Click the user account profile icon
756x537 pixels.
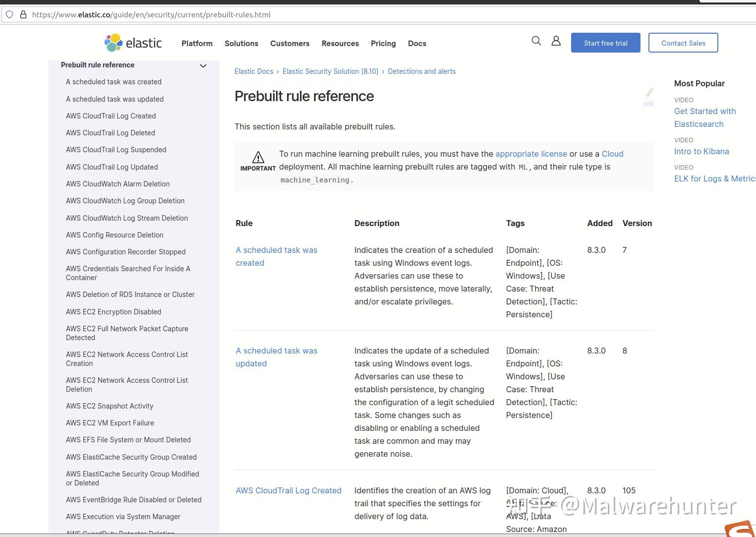[x=556, y=41]
